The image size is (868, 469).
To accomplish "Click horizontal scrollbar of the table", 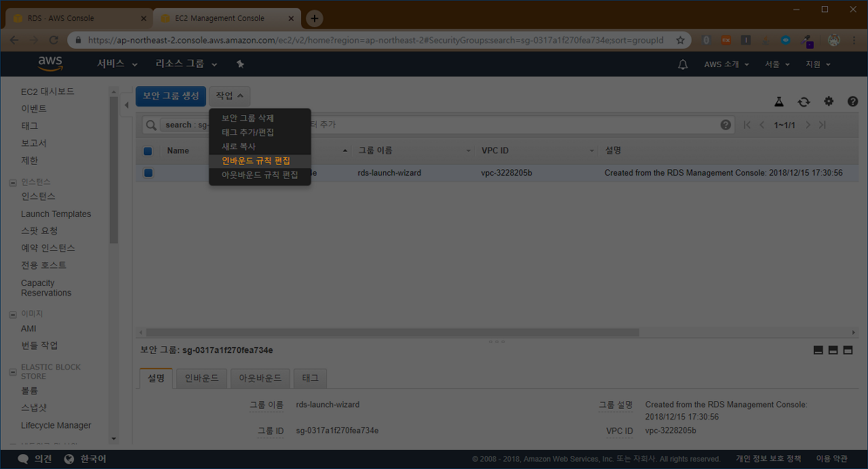I will (x=392, y=333).
